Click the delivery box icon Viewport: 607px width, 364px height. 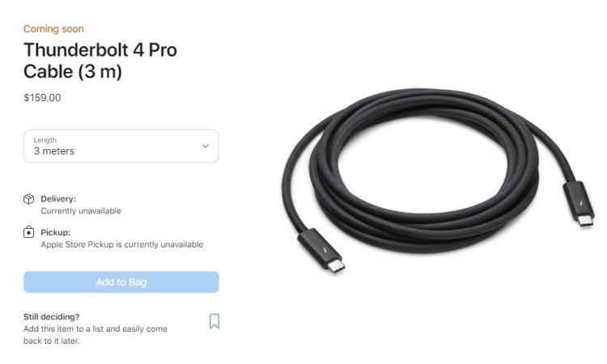[28, 199]
